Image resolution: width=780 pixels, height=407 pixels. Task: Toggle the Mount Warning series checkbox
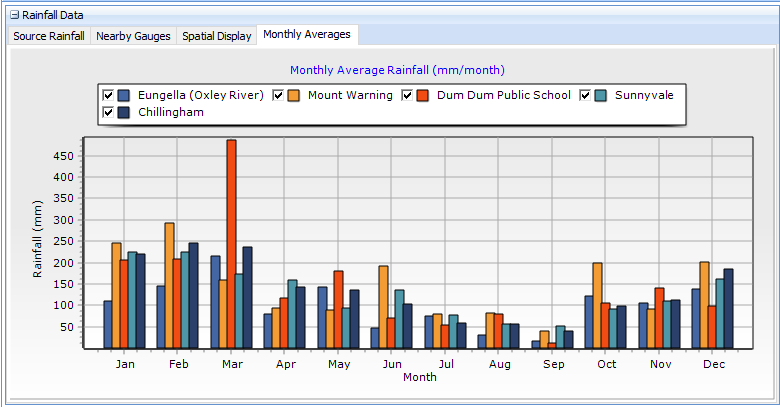click(x=278, y=95)
